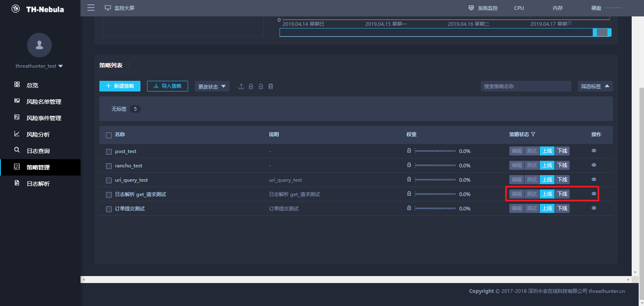The height and width of the screenshot is (306, 644).
Task: Toggle the select-all checkbox beside 名称
Action: coord(109,135)
